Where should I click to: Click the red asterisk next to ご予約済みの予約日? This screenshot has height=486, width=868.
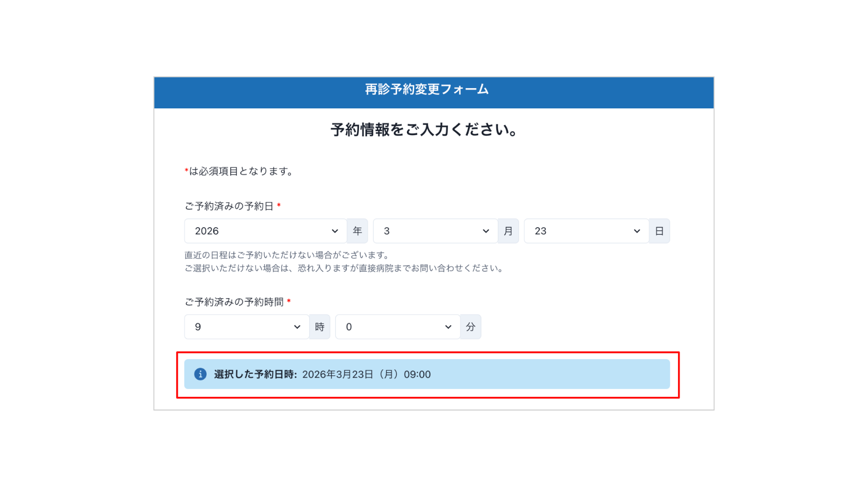click(280, 206)
